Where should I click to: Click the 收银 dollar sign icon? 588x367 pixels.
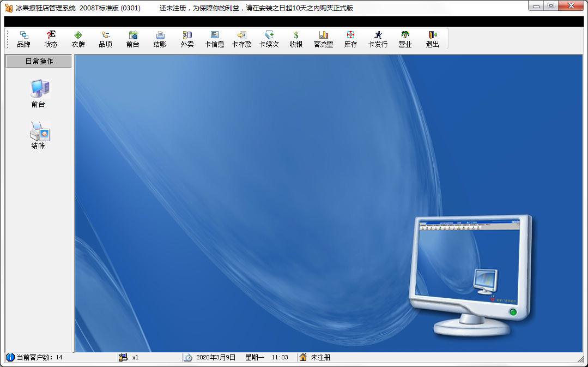coord(296,39)
